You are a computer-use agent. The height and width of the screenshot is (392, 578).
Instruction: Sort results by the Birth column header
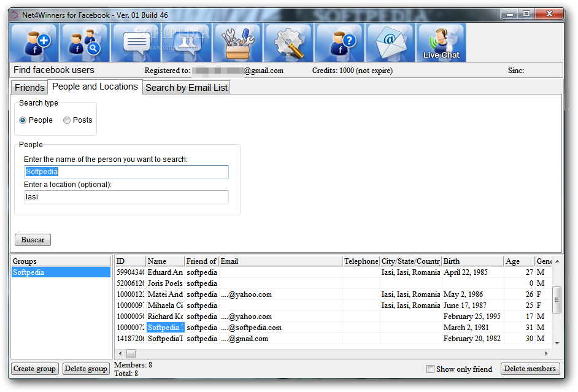point(473,261)
